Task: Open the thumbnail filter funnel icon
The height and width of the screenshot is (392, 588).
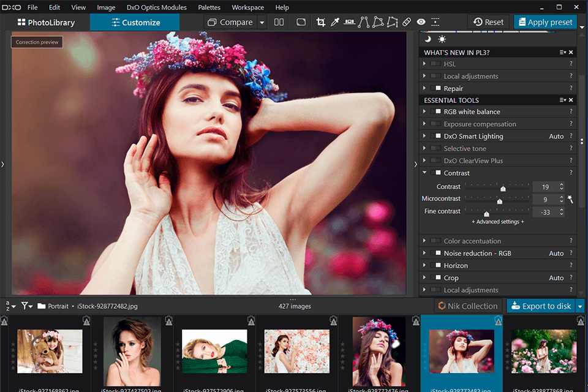Action: pos(26,306)
